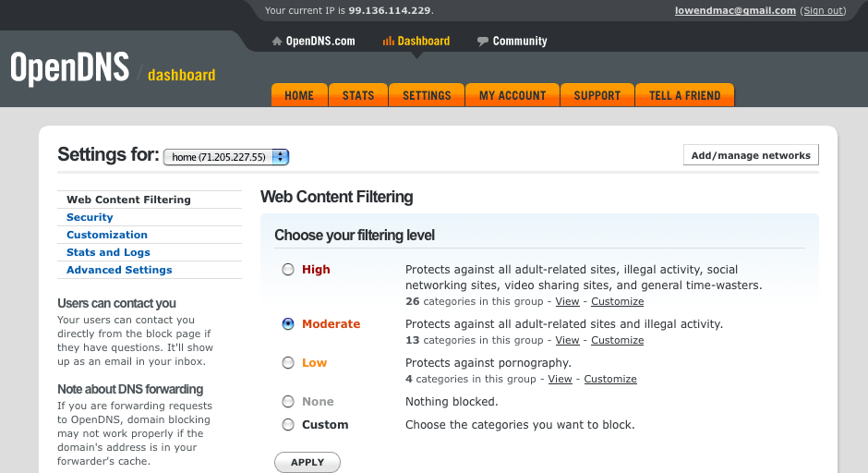The width and height of the screenshot is (868, 473).
Task: Open the STATS tab
Action: click(358, 95)
